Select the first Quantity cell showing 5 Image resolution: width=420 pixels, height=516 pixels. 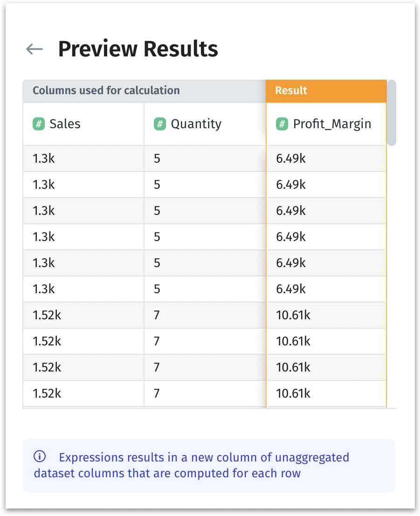click(157, 158)
